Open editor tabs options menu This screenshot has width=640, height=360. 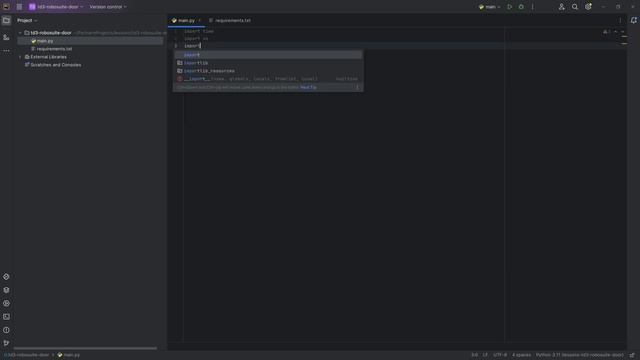620,20
